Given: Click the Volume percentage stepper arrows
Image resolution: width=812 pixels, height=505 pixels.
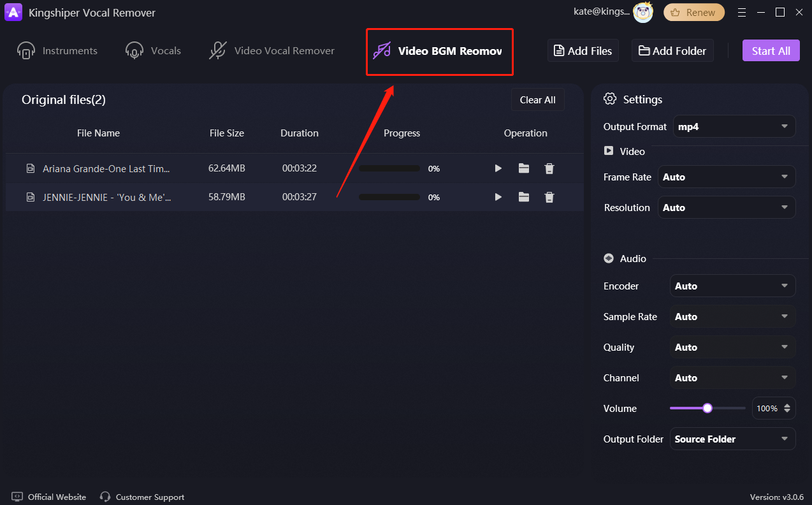Looking at the screenshot, I should coord(787,408).
